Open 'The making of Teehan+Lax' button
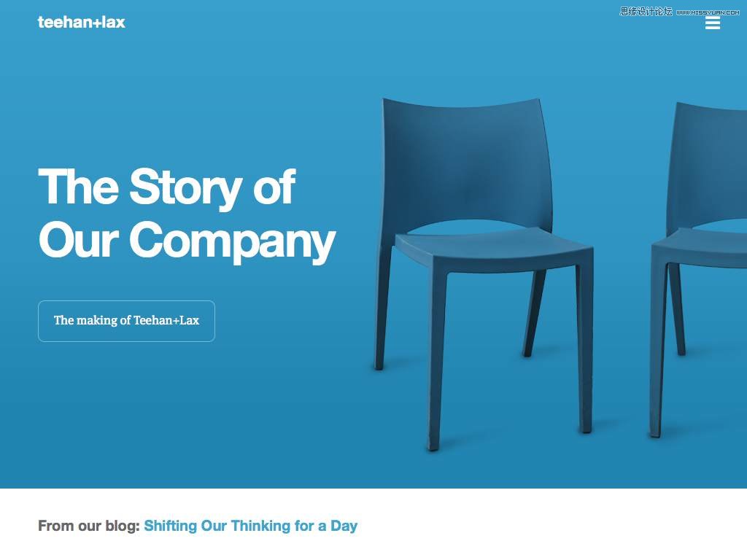The height and width of the screenshot is (560, 747). 126,321
